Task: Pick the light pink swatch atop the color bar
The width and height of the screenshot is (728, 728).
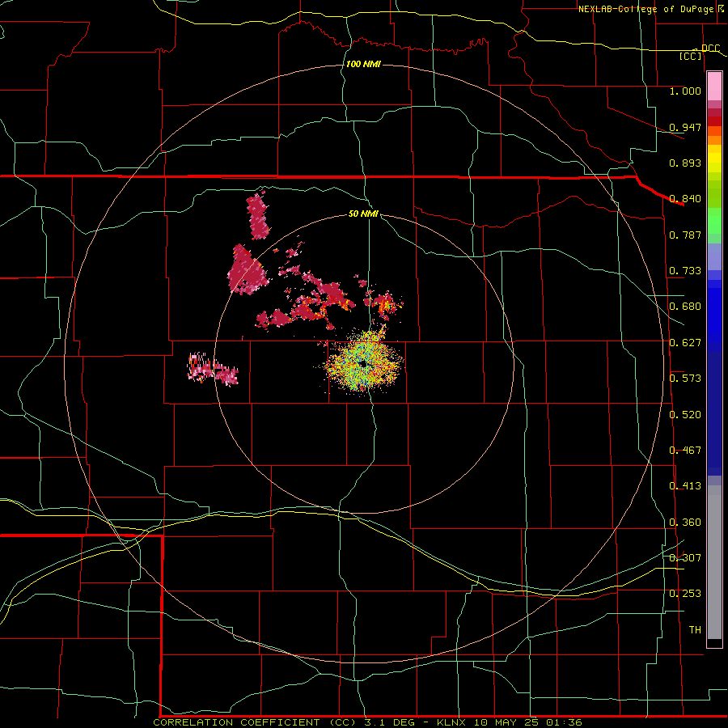Action: pos(714,87)
